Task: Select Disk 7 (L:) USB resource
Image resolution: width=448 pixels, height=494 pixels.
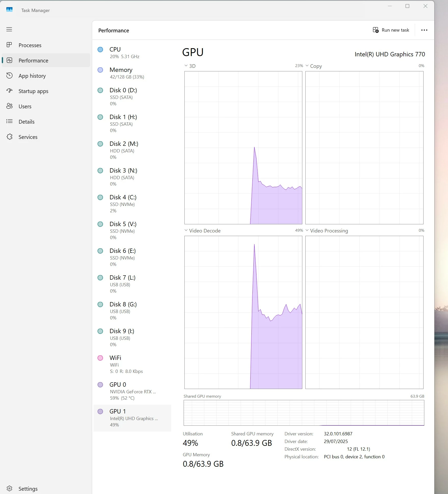Action: click(132, 284)
